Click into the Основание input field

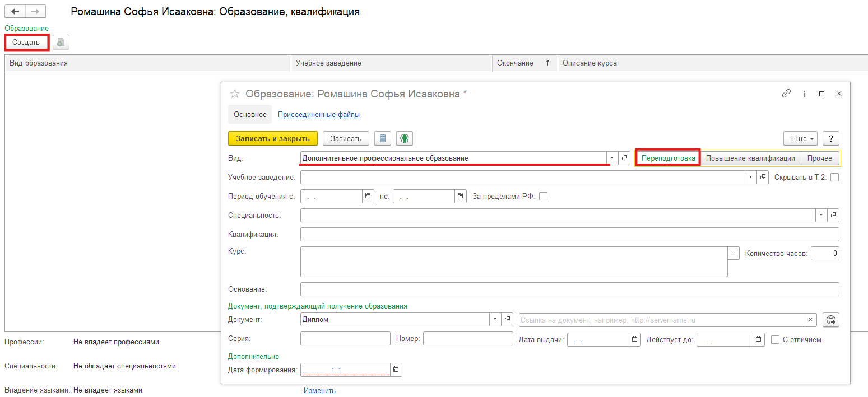570,289
